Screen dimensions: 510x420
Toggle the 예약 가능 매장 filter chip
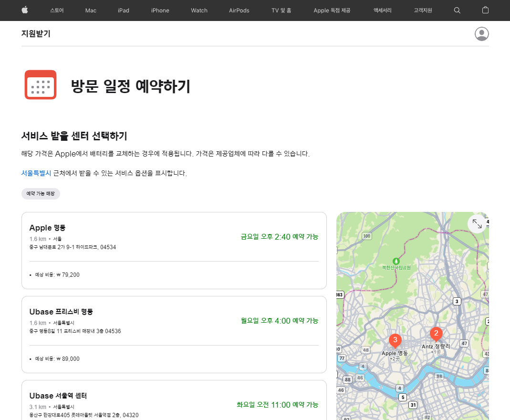[41, 194]
